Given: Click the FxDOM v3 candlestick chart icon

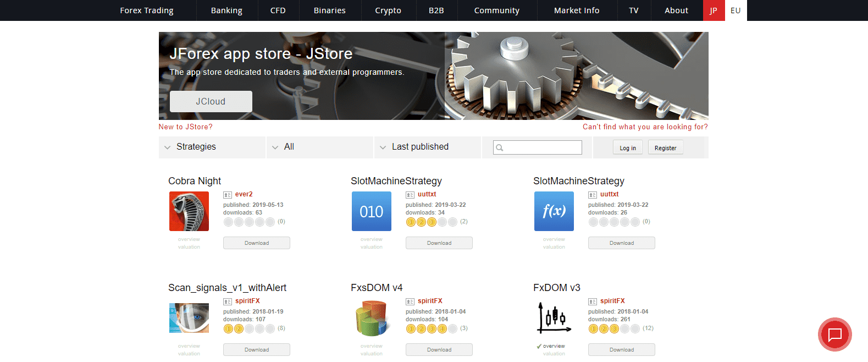Looking at the screenshot, I should 554,318.
